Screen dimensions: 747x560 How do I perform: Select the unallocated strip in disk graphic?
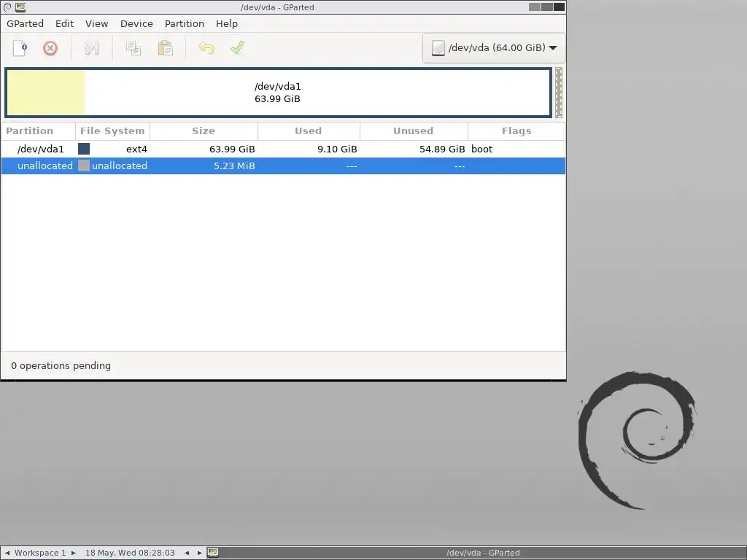[559, 93]
